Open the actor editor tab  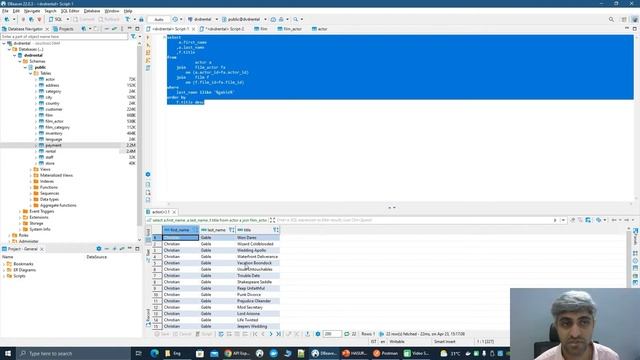click(320, 29)
